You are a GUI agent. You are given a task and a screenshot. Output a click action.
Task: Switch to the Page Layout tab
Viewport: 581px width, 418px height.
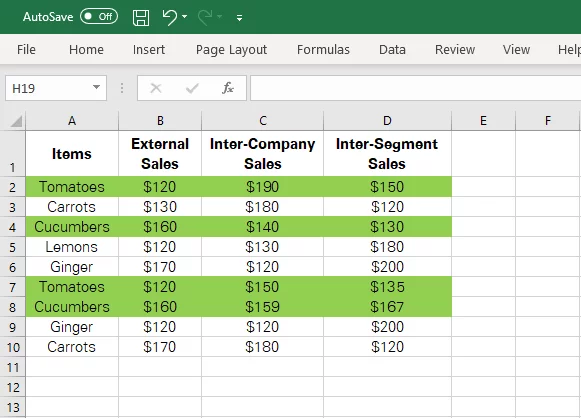click(231, 50)
